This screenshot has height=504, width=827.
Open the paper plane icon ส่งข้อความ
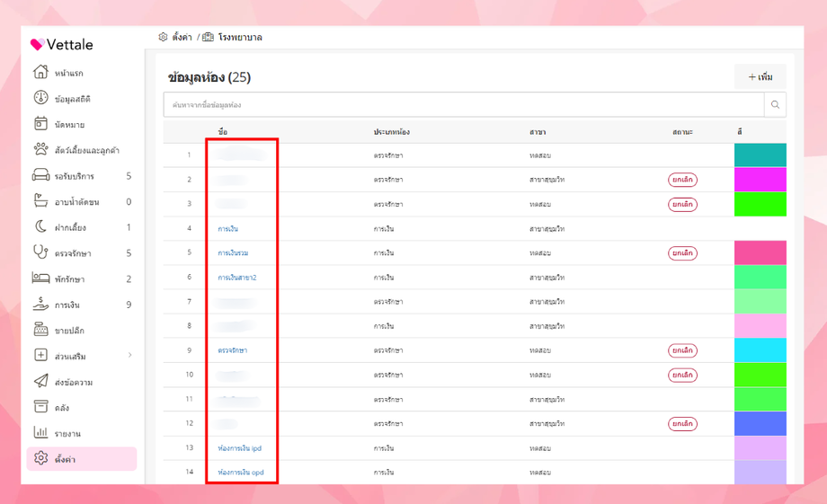tap(40, 381)
